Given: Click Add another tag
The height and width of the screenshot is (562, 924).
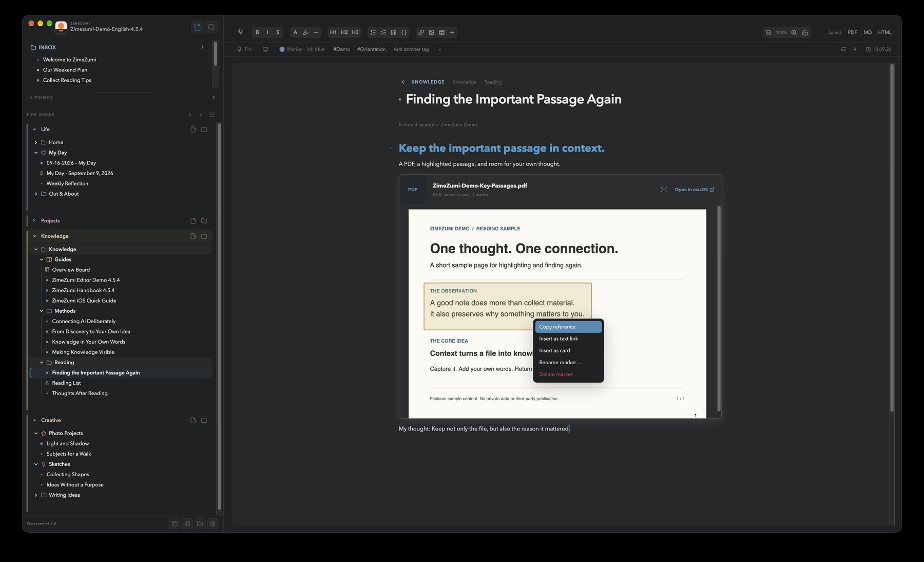Looking at the screenshot, I should pos(411,49).
